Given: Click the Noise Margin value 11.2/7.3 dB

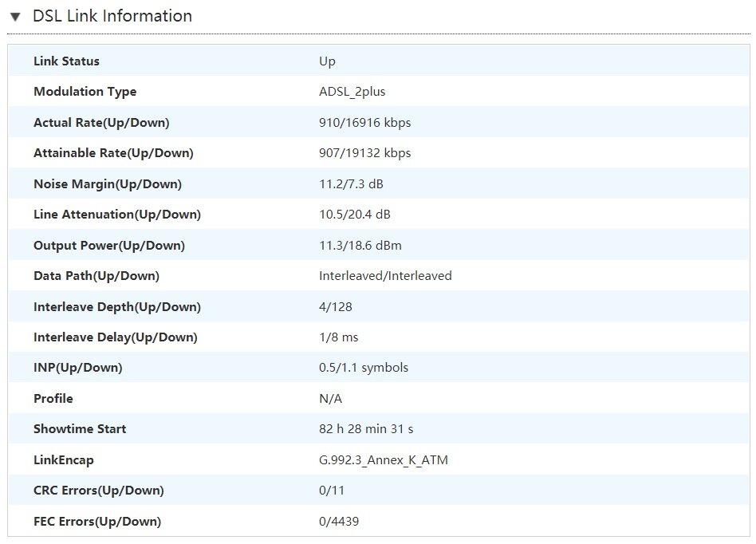Looking at the screenshot, I should [x=351, y=183].
